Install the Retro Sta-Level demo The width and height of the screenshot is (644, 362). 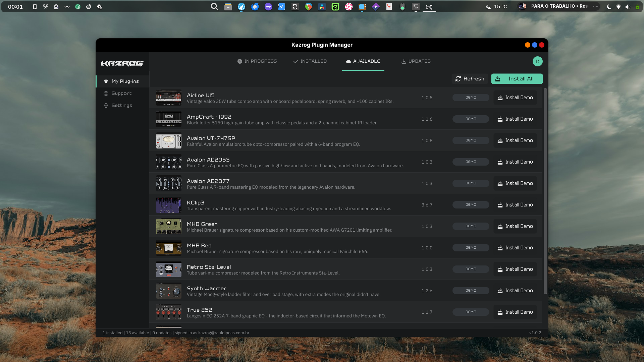[x=515, y=269]
